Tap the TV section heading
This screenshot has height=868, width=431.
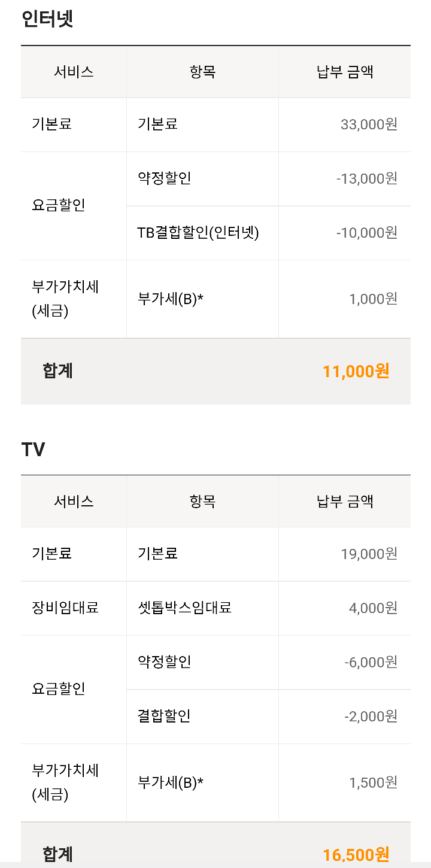(34, 449)
